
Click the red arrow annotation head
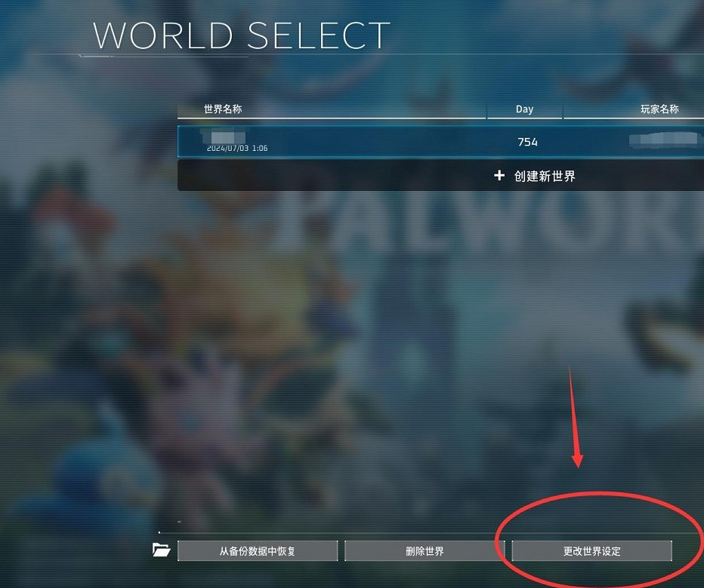[x=577, y=461]
